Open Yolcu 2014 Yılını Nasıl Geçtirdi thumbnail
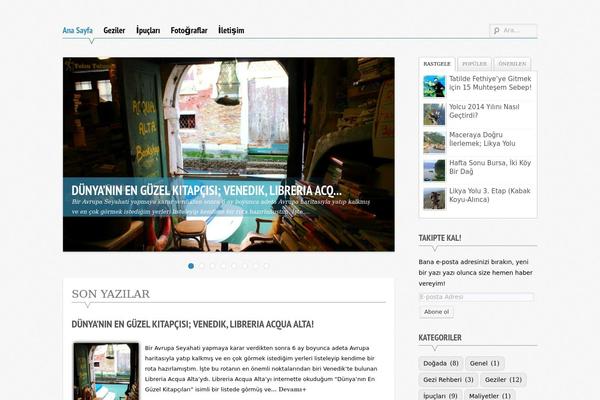 pos(434,114)
